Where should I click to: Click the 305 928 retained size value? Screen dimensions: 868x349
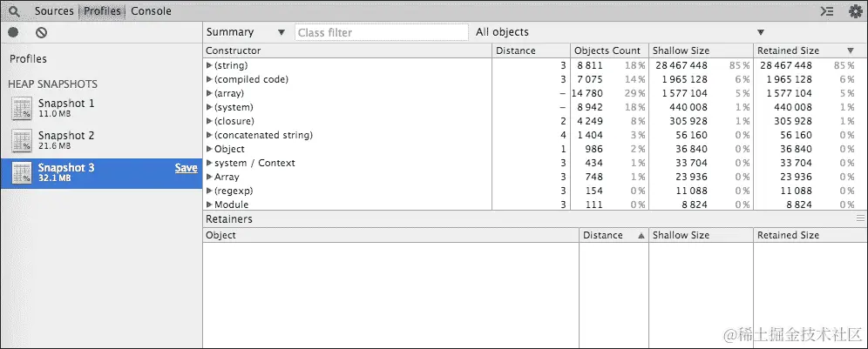tap(793, 121)
